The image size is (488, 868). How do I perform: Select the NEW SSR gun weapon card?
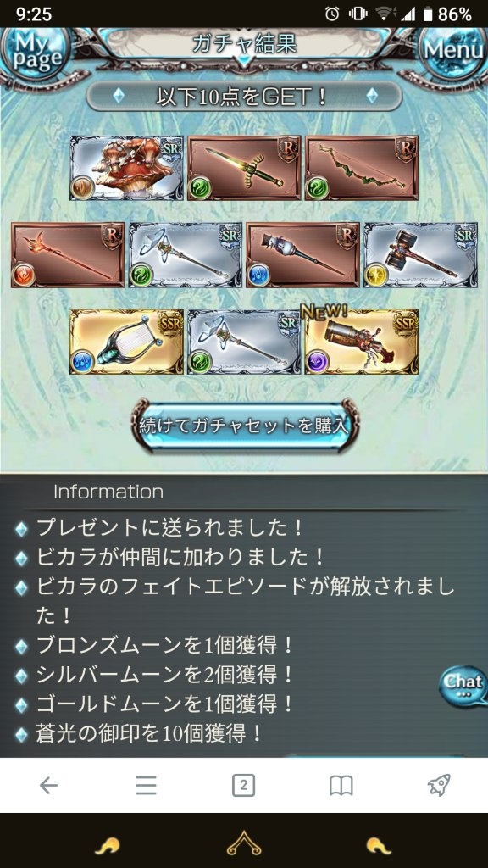[361, 342]
